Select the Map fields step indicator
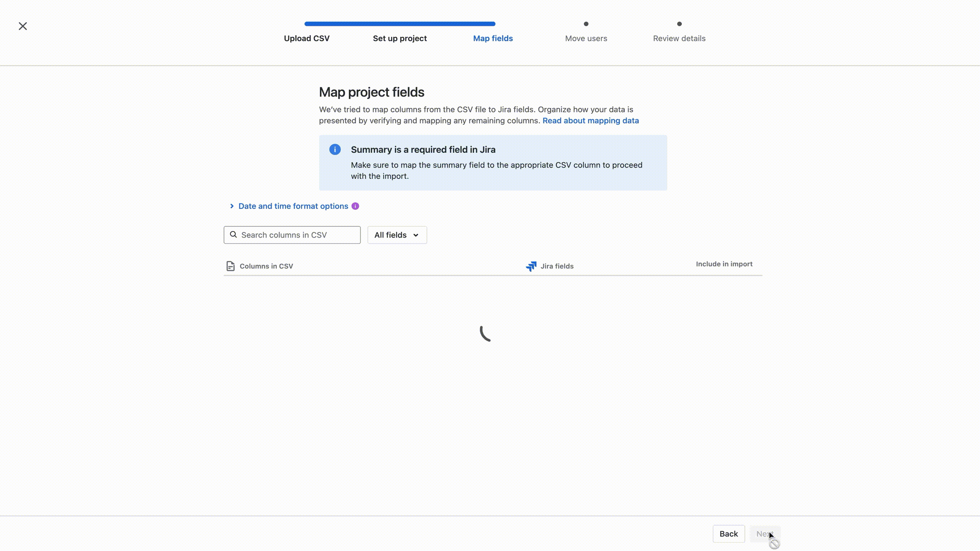This screenshot has height=551, width=980. 493,38
